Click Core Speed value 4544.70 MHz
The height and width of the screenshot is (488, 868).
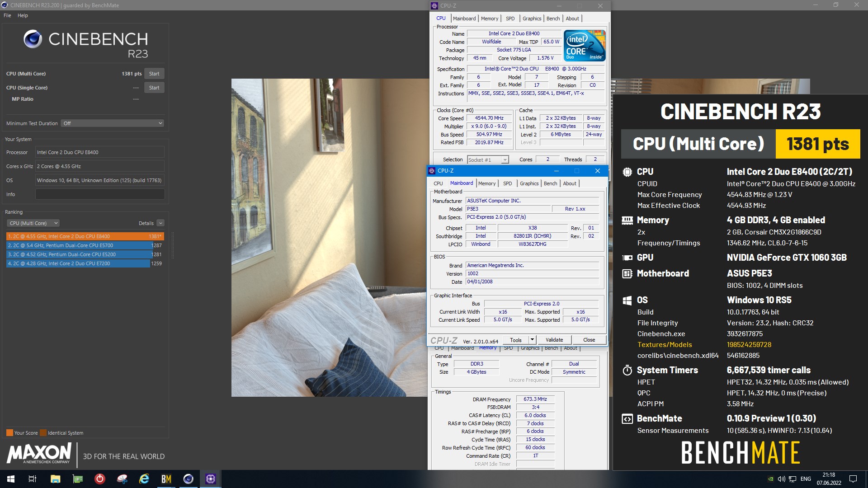(x=489, y=118)
